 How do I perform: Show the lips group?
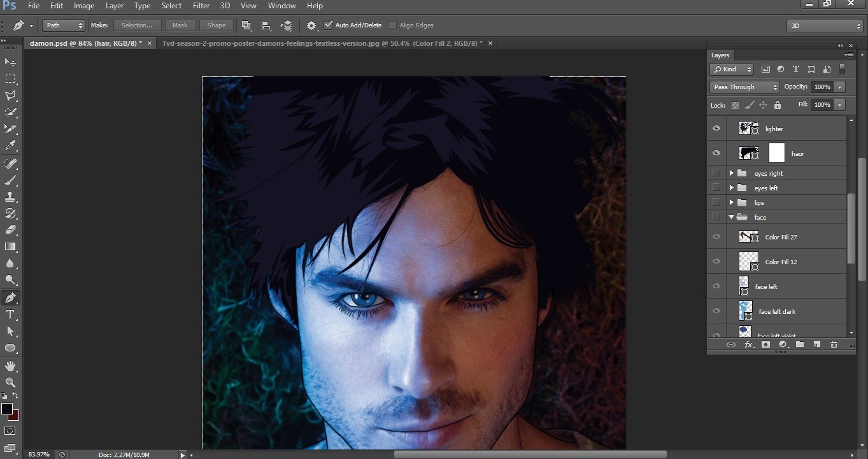(x=716, y=202)
